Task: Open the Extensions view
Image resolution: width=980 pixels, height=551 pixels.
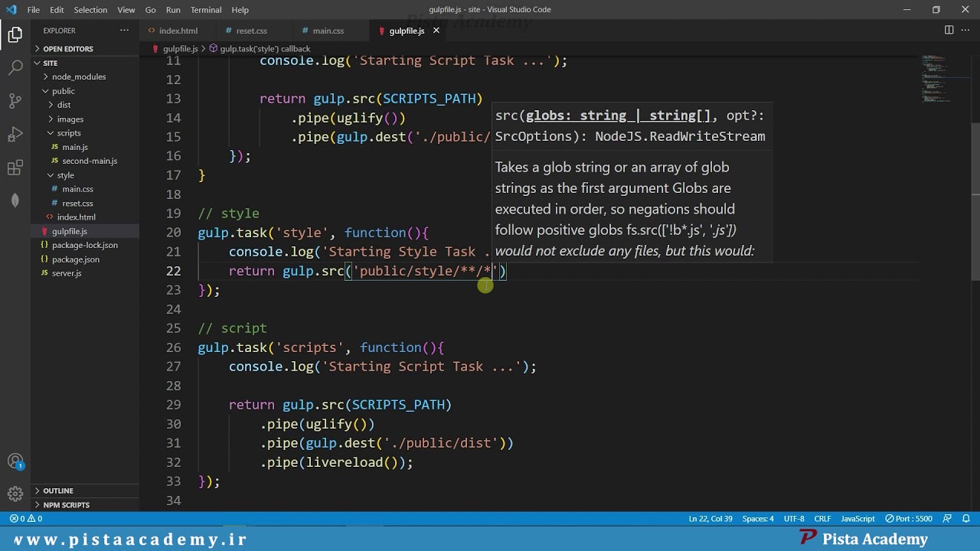Action: pos(15,168)
